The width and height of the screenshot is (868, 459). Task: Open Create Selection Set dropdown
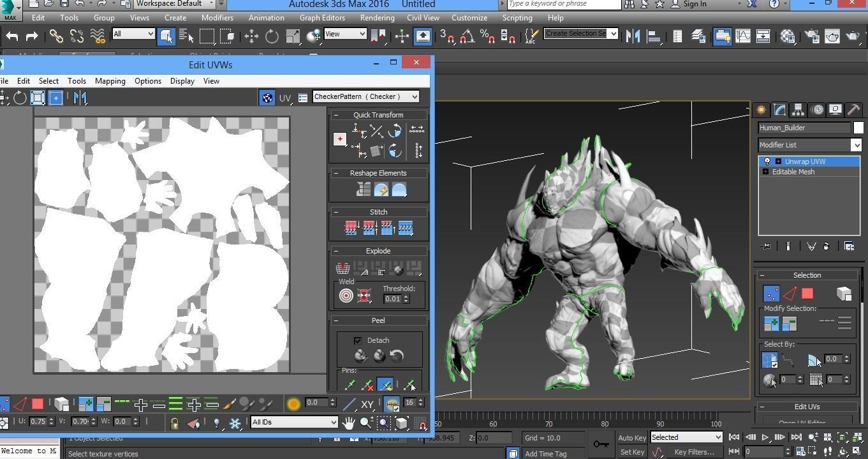coord(581,33)
